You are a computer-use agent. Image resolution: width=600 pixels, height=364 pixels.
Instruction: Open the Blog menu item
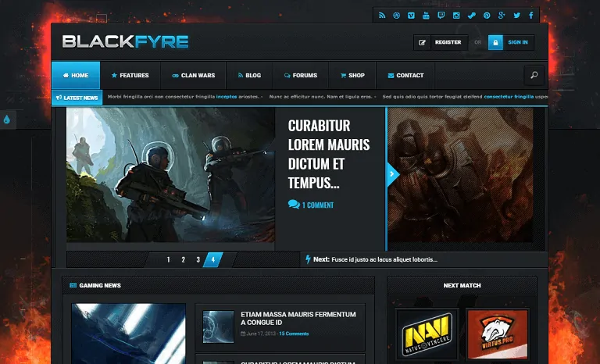point(249,76)
